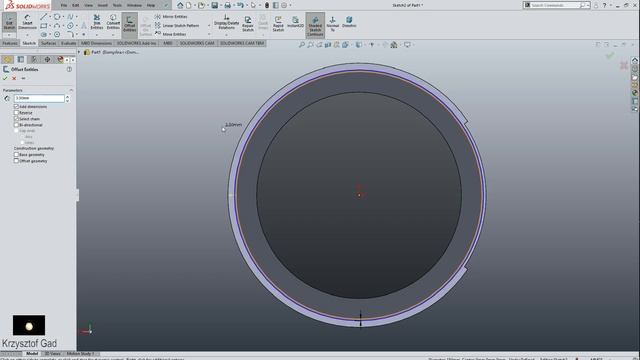Cancel Offset Entities with red X
Image resolution: width=640 pixels, height=360 pixels.
pos(14,78)
